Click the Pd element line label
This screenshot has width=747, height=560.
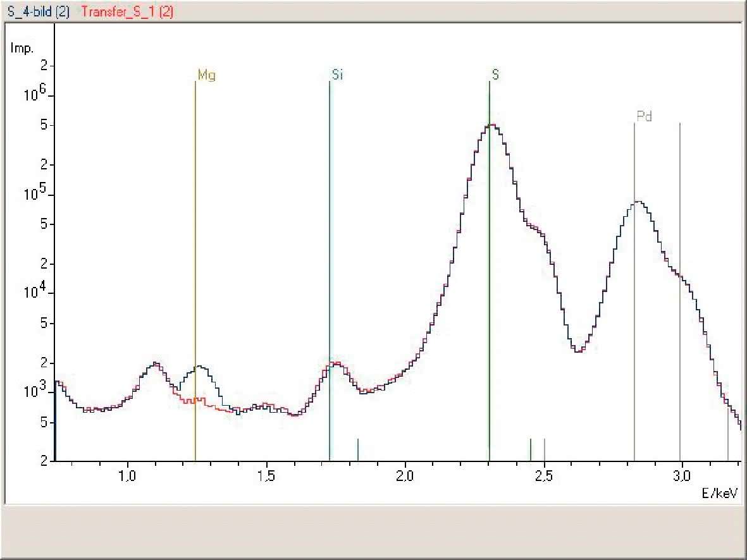[644, 116]
